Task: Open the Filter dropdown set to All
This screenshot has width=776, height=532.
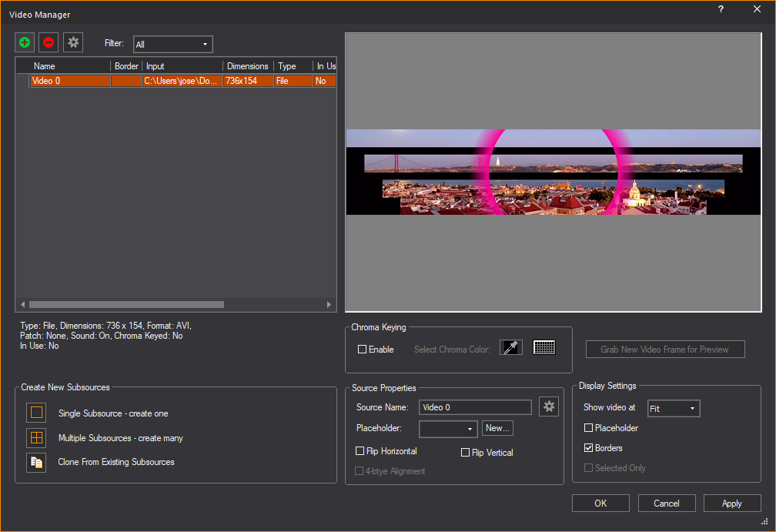Action: point(172,45)
